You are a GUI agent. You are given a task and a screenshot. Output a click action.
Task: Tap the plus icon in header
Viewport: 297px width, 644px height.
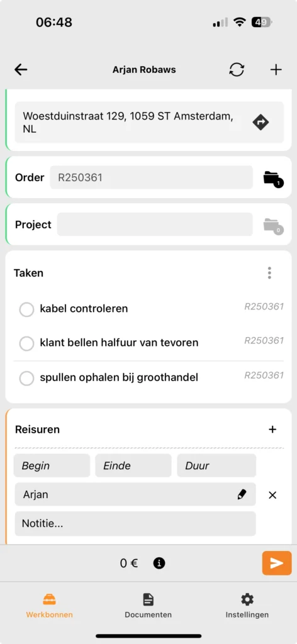point(276,70)
